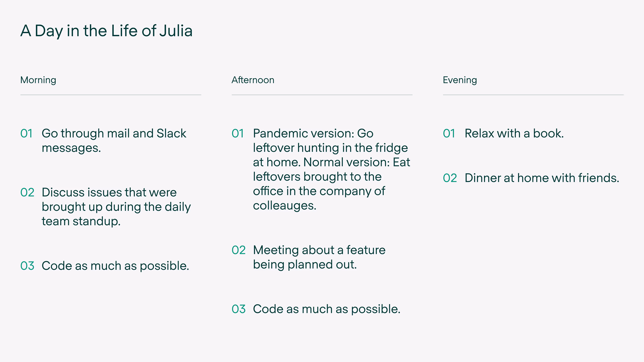Screen dimensions: 644x362
Task: Select the Evening column heading
Action: click(460, 80)
